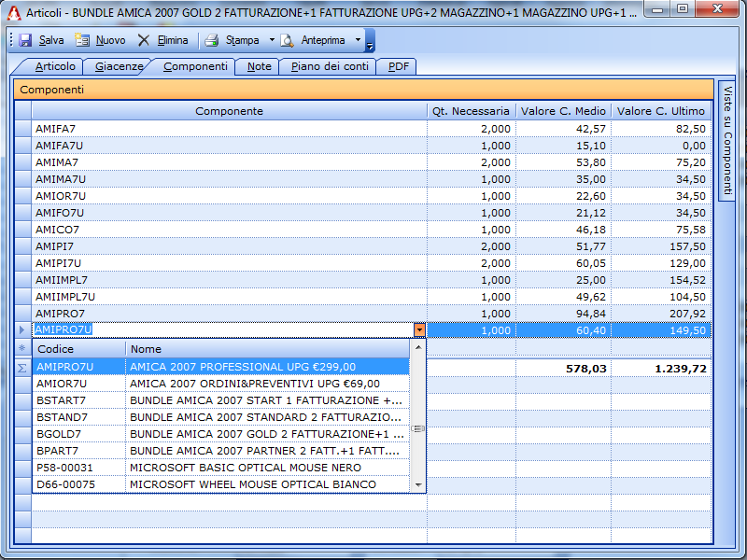Click the AMIMA7 component cell

tap(229, 162)
